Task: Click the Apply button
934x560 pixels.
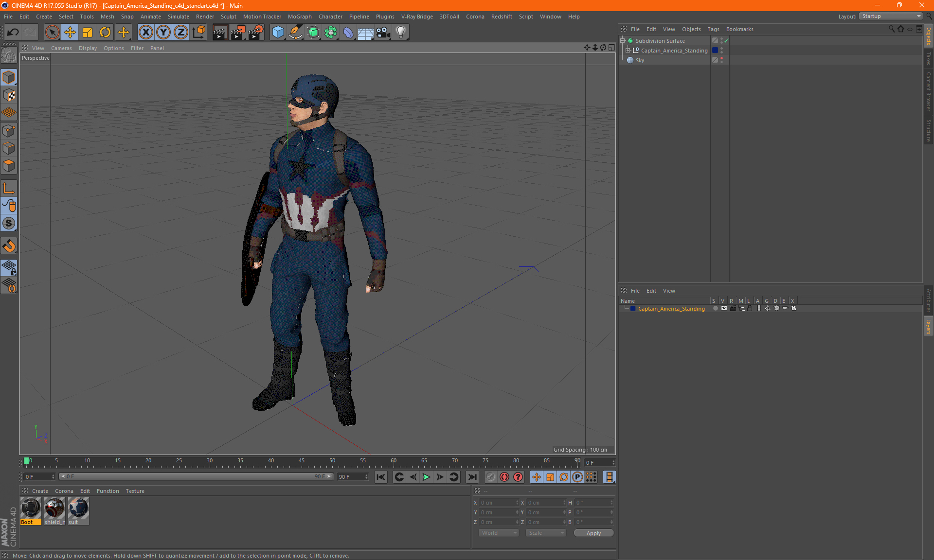Action: click(593, 533)
